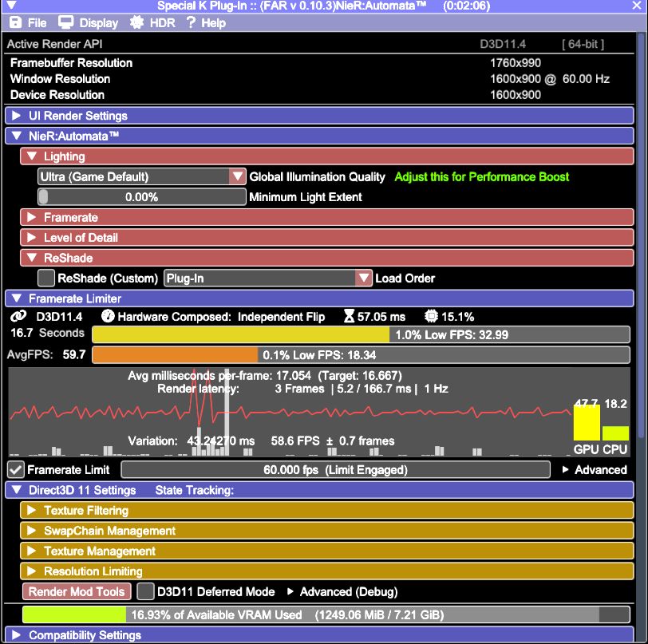Collapse window via title bar triangle
The image size is (648, 644).
[11, 6]
